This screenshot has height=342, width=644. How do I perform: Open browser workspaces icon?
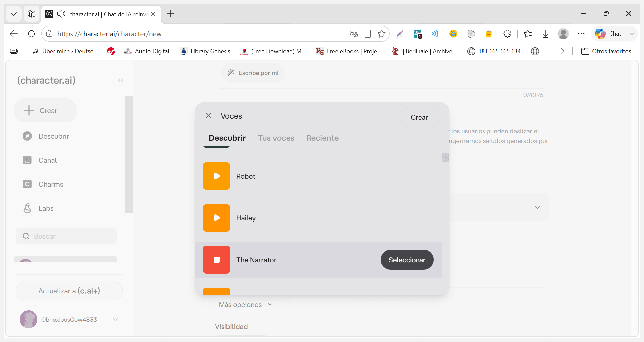32,14
